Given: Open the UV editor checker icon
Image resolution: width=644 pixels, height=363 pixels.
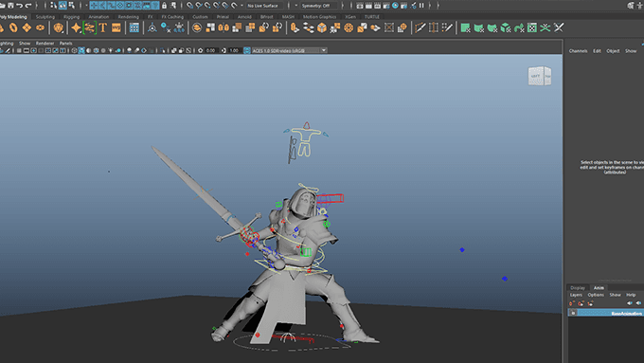Looking at the screenshot, I should pyautogui.click(x=532, y=27).
